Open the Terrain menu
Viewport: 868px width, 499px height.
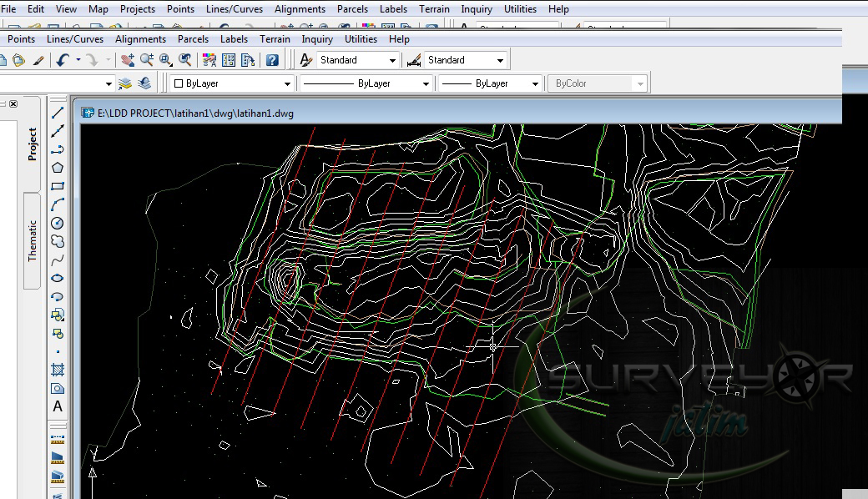(x=434, y=9)
